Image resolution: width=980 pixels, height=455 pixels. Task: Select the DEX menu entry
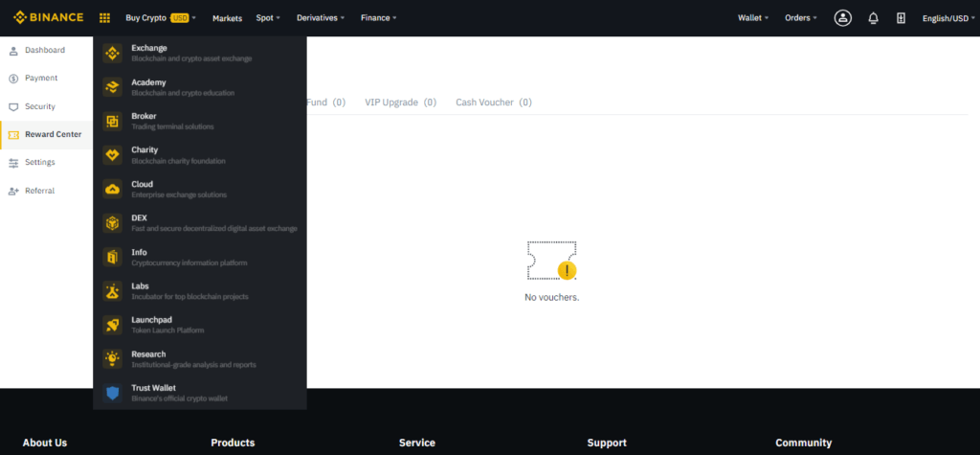click(x=200, y=223)
